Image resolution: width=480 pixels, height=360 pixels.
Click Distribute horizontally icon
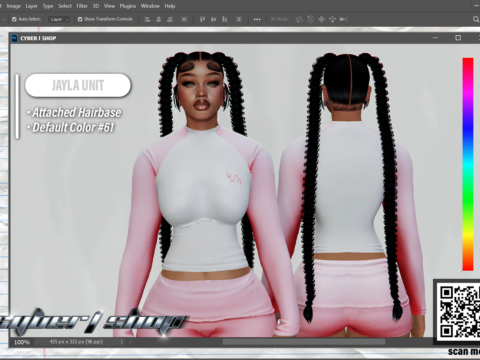[239, 19]
